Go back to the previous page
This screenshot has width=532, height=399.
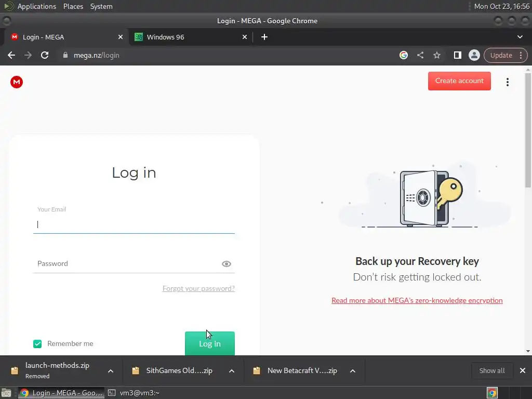(11, 55)
